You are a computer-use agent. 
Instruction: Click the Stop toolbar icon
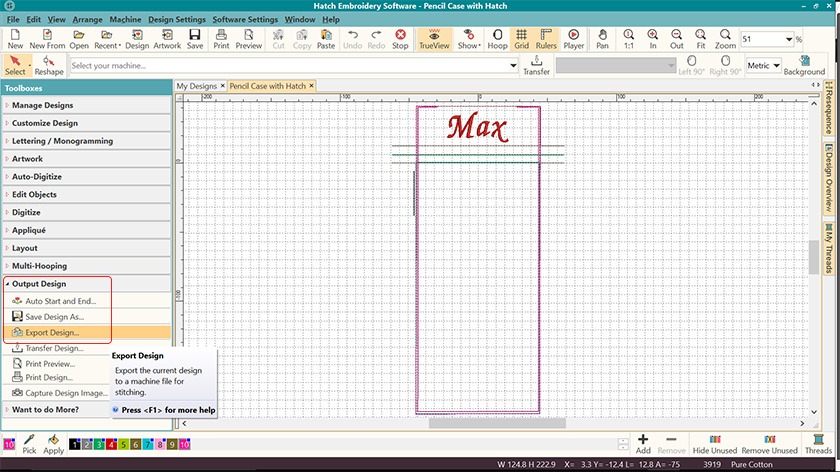click(400, 38)
